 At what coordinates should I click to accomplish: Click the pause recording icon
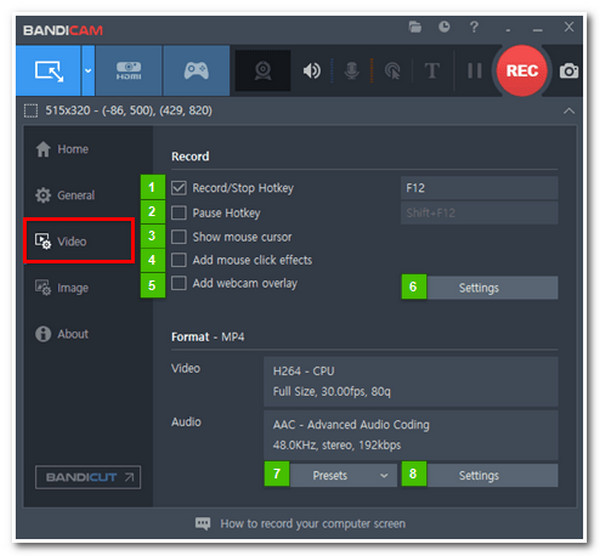[474, 71]
